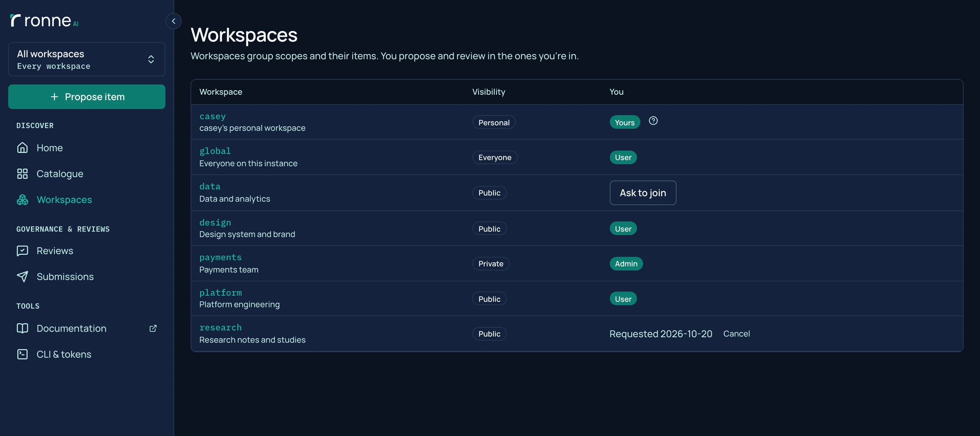Click the User badge in global row
Viewport: 980px width, 436px height.
[623, 157]
